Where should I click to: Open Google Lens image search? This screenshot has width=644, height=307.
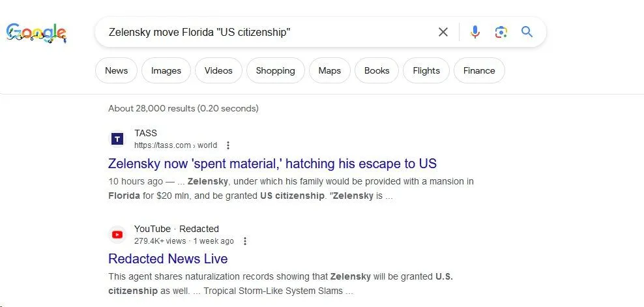[501, 32]
